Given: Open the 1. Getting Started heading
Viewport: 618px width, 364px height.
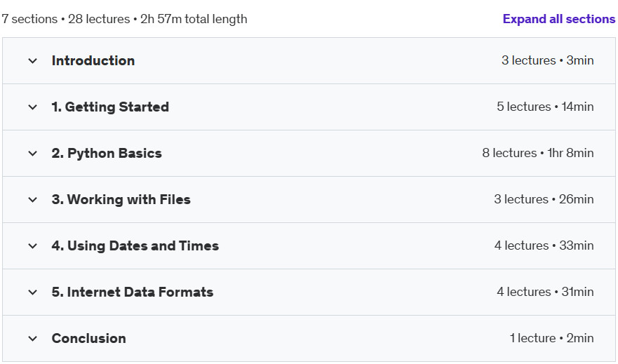Looking at the screenshot, I should point(110,107).
